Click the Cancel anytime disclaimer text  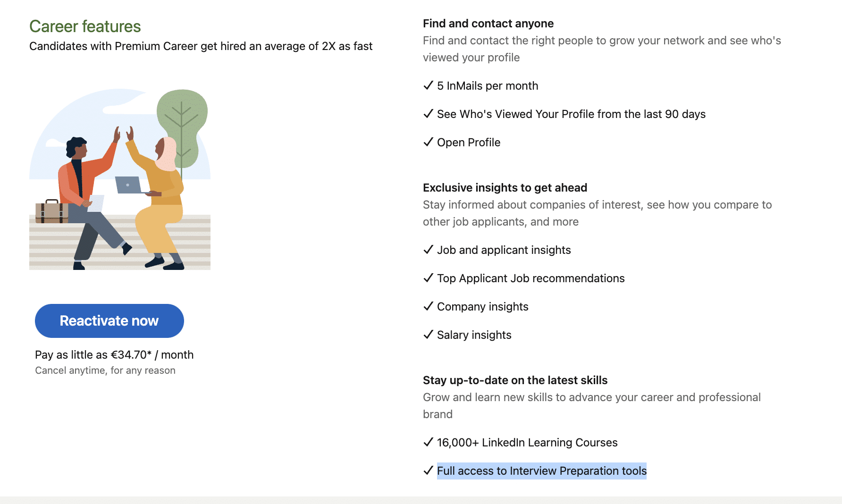(x=105, y=370)
